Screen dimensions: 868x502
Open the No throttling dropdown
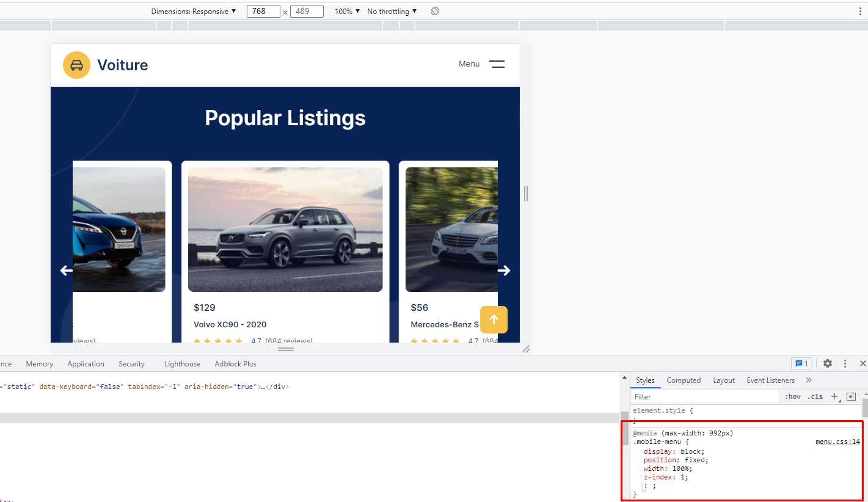tap(392, 12)
